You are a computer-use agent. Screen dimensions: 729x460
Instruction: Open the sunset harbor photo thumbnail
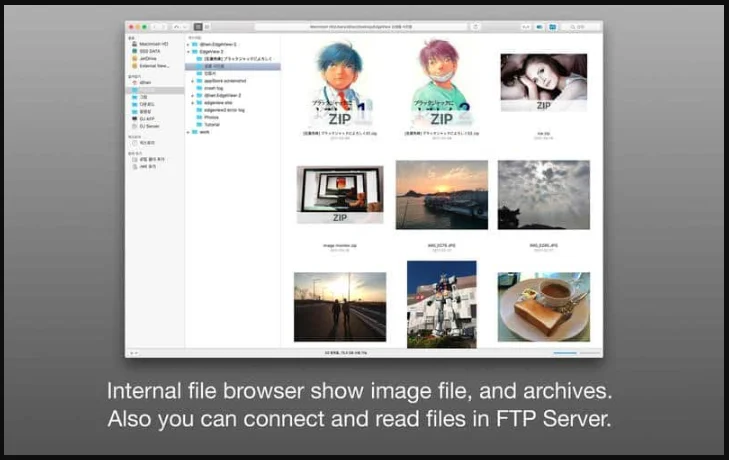(x=442, y=195)
